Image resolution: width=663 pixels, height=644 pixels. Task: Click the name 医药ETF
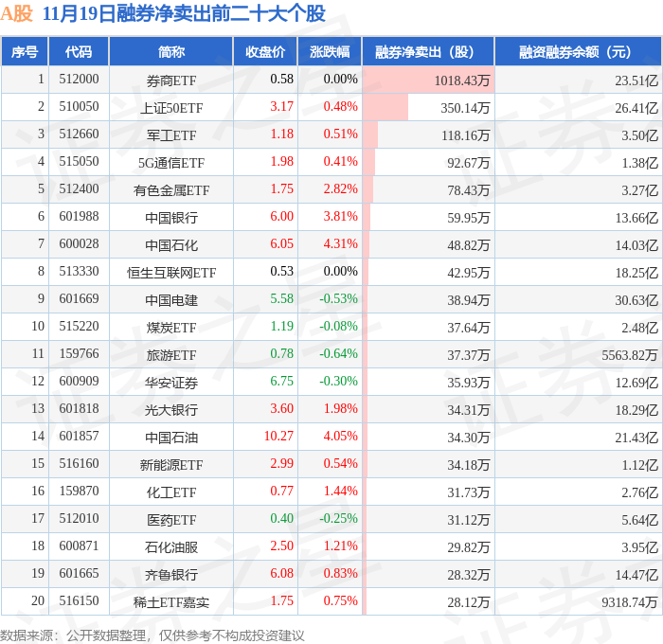pyautogui.click(x=171, y=520)
